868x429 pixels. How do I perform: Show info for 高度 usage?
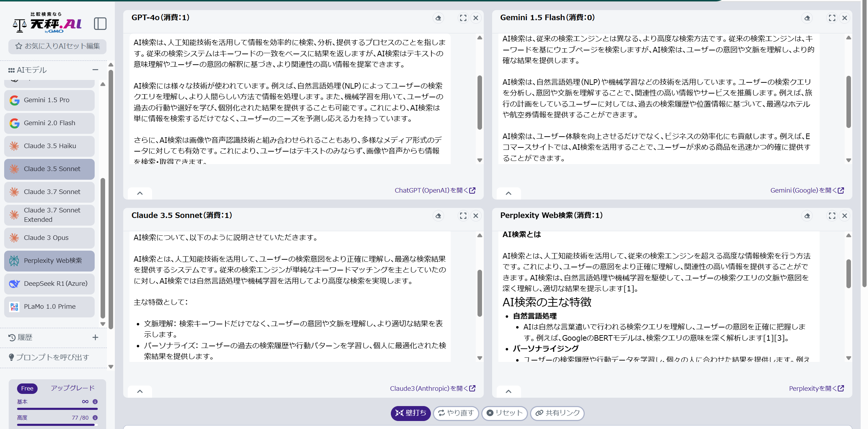click(x=95, y=418)
